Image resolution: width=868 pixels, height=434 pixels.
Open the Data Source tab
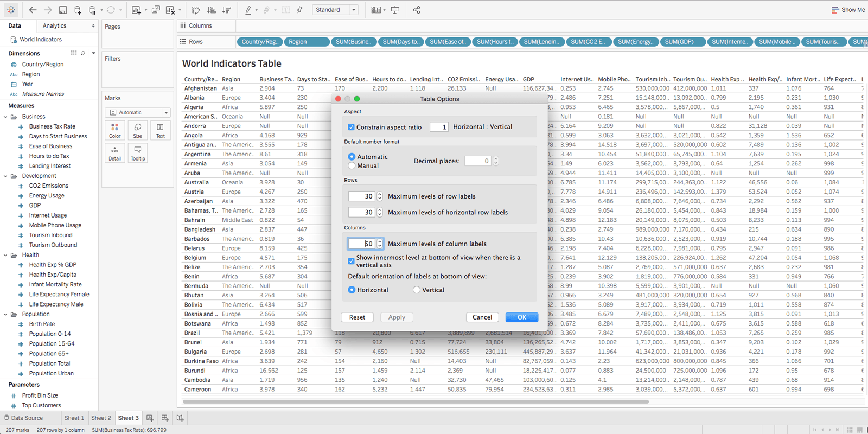23,418
